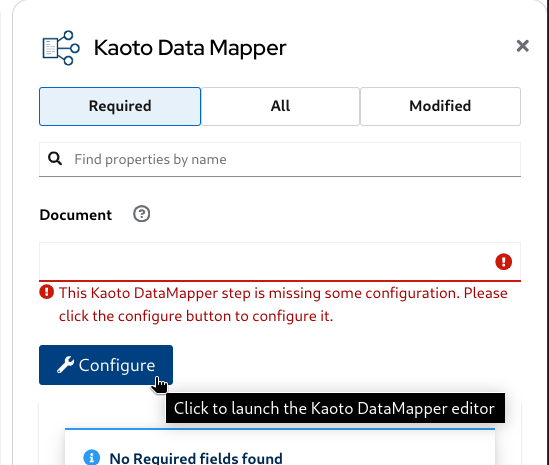Click the red error icon inside Document field
This screenshot has height=465, width=549.
[x=503, y=262]
